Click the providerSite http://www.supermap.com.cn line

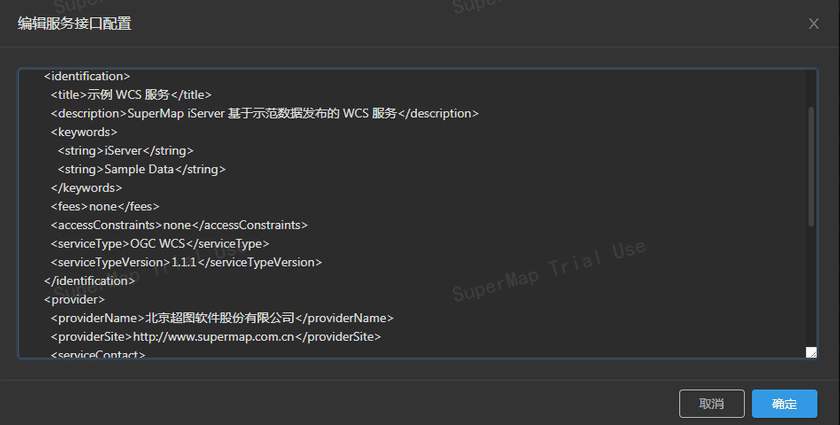pos(216,337)
